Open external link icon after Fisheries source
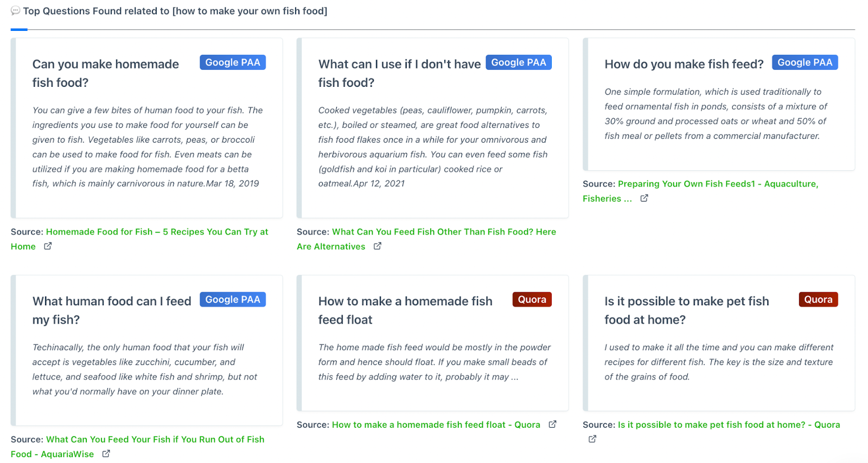Screen dimensions: 868x463 pyautogui.click(x=644, y=198)
